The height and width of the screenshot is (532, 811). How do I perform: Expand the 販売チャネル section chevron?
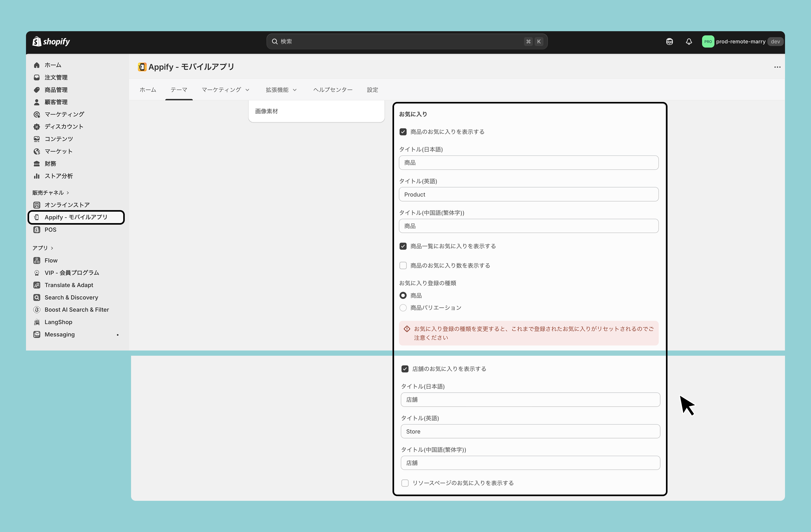click(68, 193)
